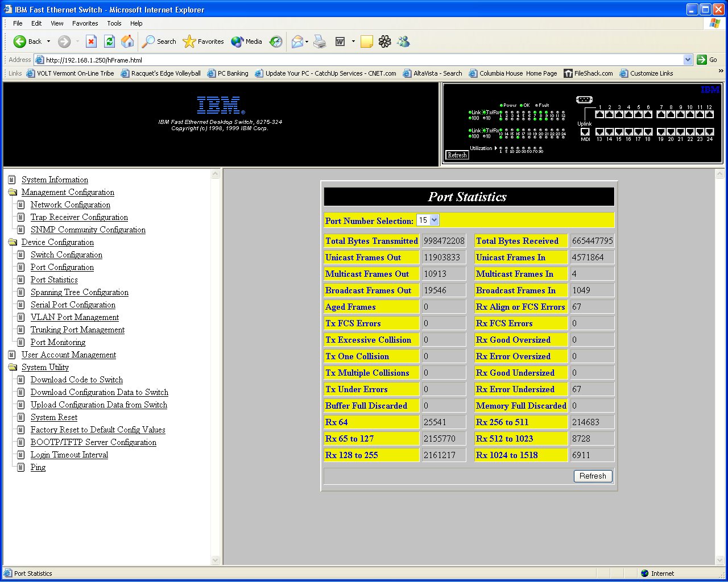Open the VLAN Port Management link
This screenshot has width=728, height=582.
(75, 317)
